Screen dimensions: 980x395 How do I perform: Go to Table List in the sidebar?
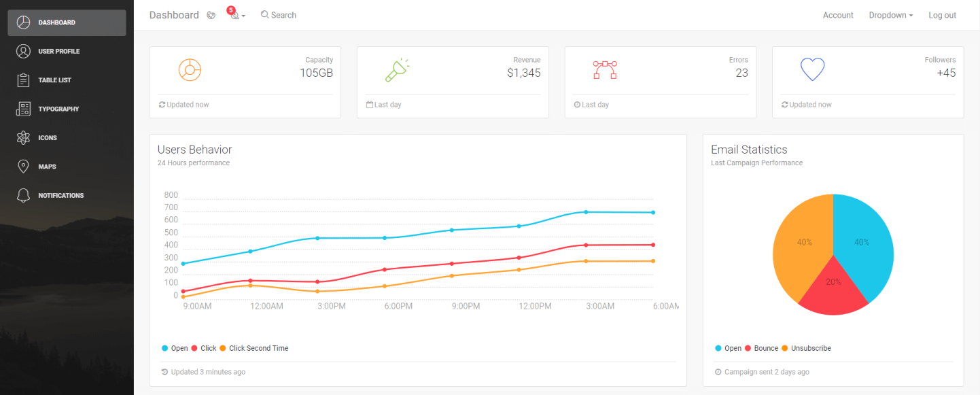point(54,80)
